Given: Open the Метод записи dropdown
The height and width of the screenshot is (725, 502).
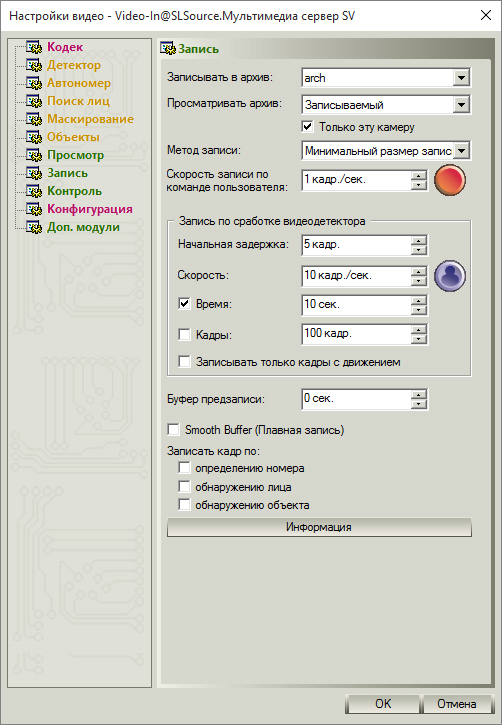Looking at the screenshot, I should click(x=461, y=150).
